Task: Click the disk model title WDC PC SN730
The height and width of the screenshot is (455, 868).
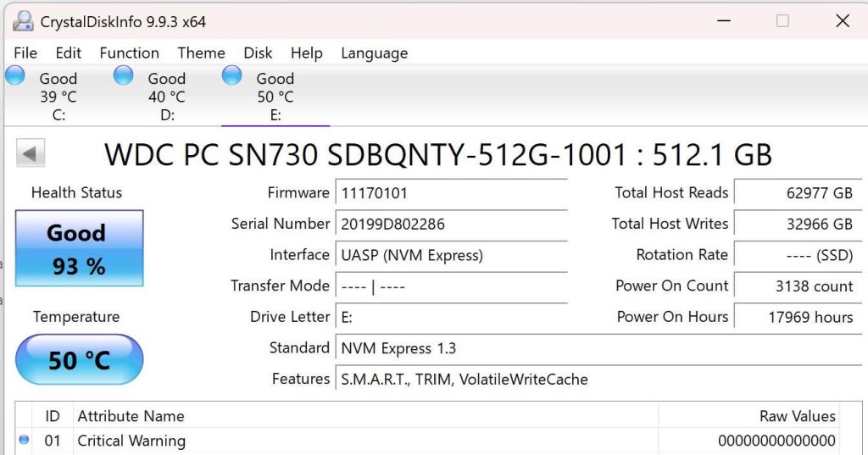Action: [x=438, y=154]
